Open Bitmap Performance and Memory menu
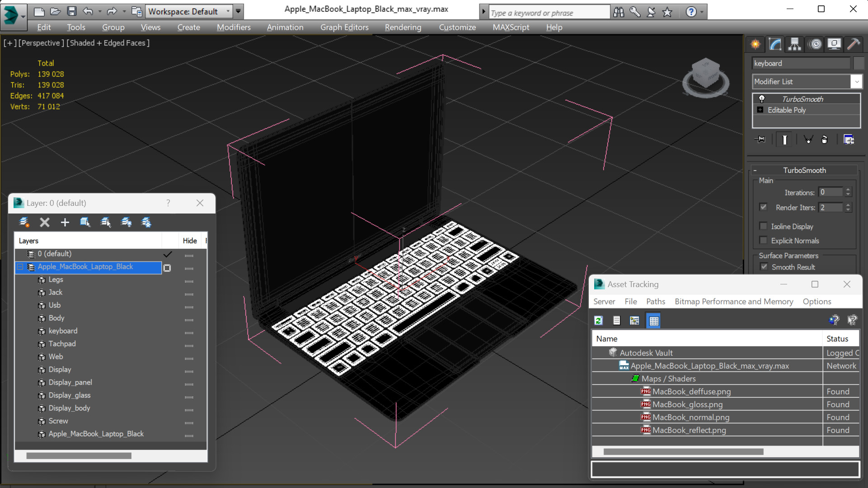The image size is (868, 488). coord(734,302)
